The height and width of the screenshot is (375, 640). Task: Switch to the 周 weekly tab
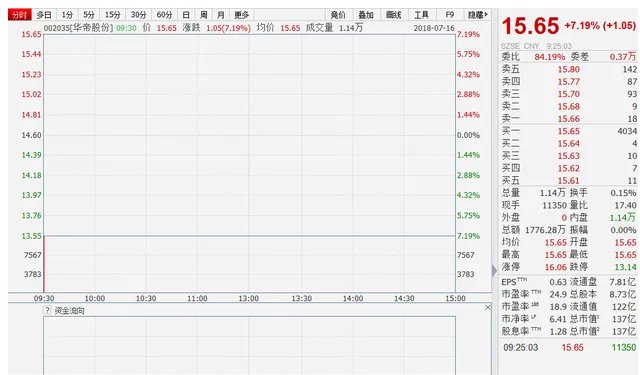204,15
